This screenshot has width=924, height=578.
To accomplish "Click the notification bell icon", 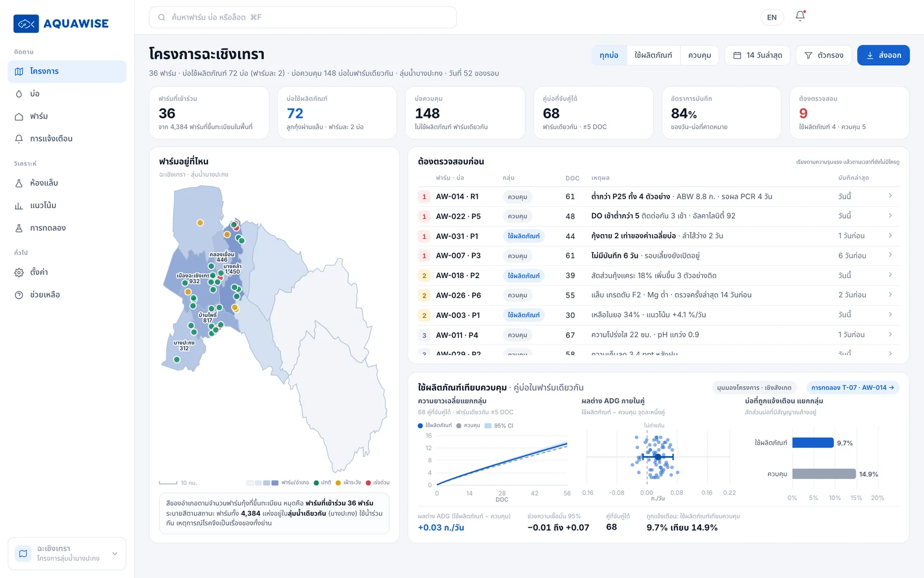I will (800, 16).
